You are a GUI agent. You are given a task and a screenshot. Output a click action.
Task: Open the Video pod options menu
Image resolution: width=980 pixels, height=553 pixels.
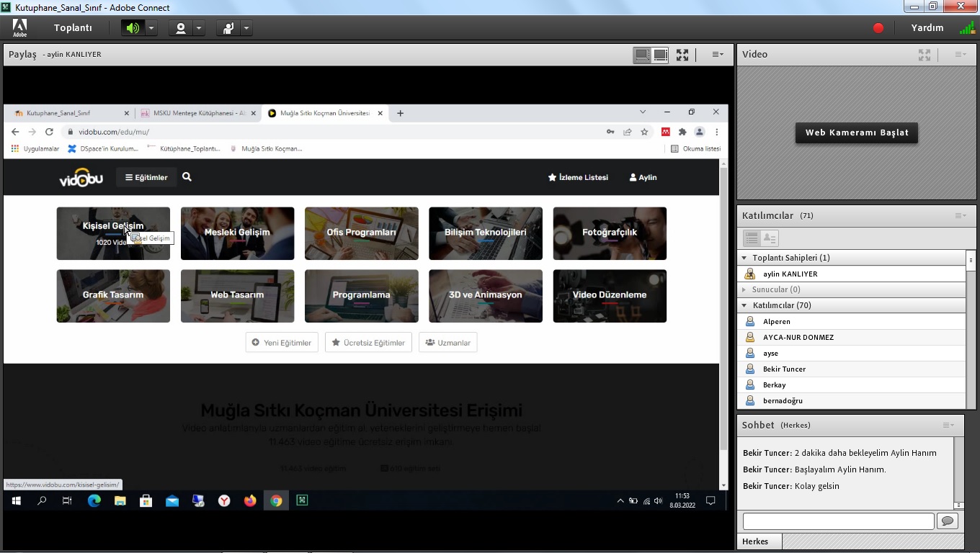pos(961,55)
